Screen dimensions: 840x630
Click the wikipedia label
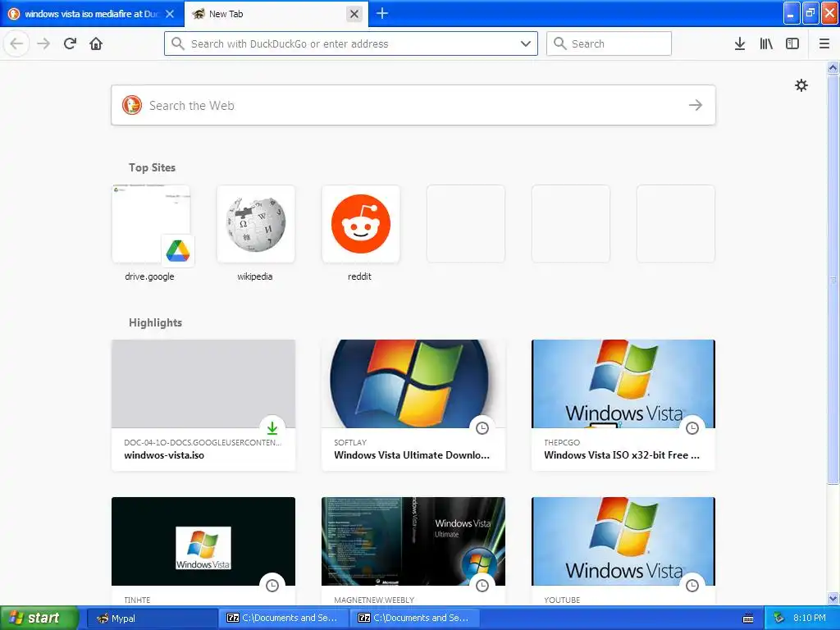tap(255, 276)
